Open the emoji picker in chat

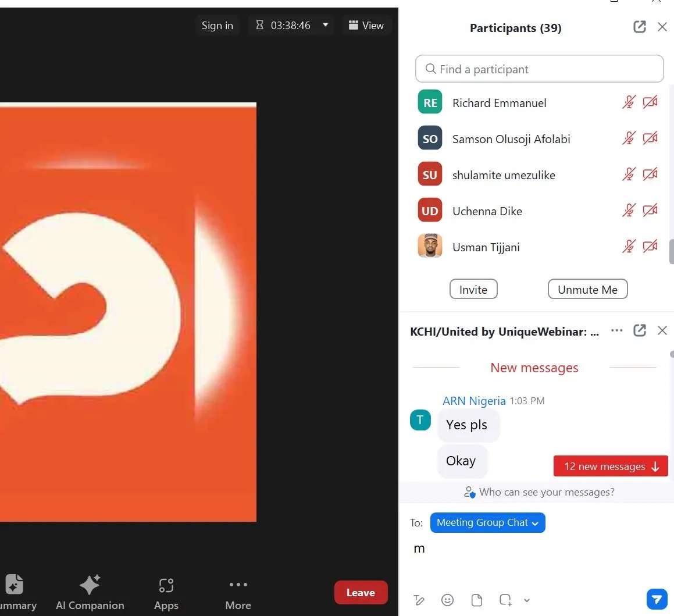(x=447, y=600)
